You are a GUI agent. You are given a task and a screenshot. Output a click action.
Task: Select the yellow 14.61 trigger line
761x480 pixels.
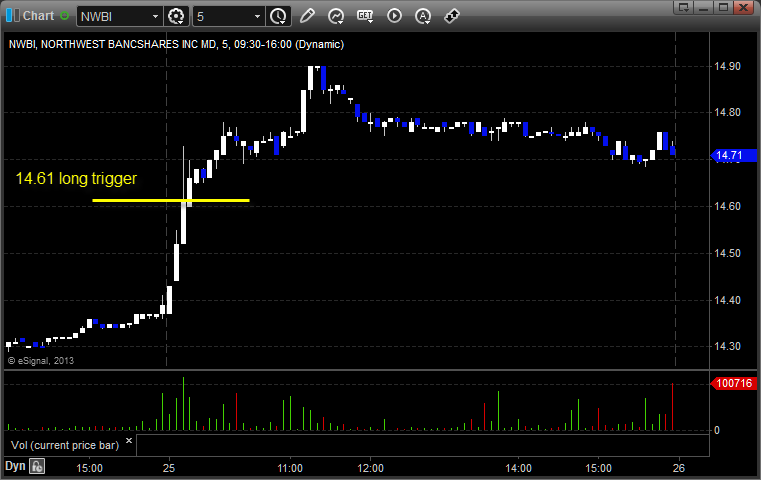[171, 200]
